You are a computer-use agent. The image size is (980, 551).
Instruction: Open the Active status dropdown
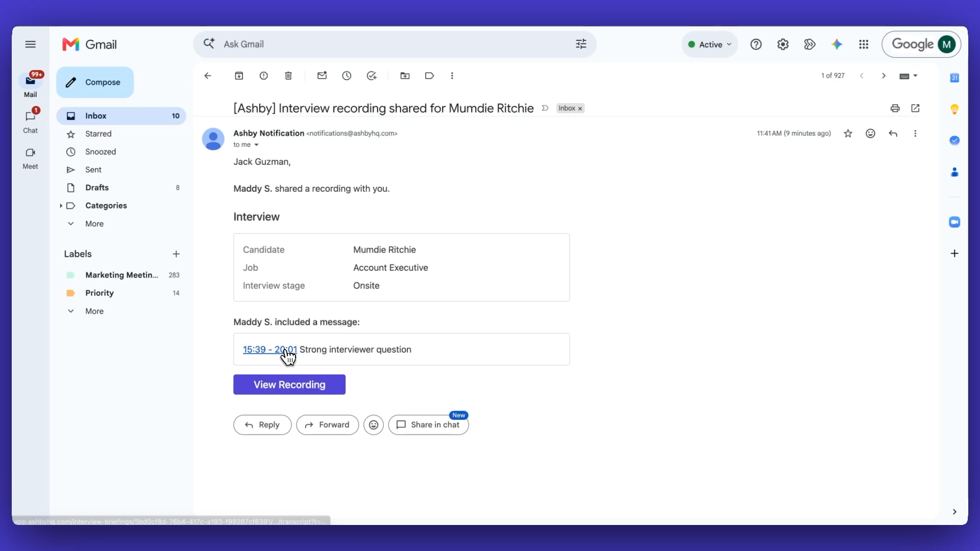point(709,44)
